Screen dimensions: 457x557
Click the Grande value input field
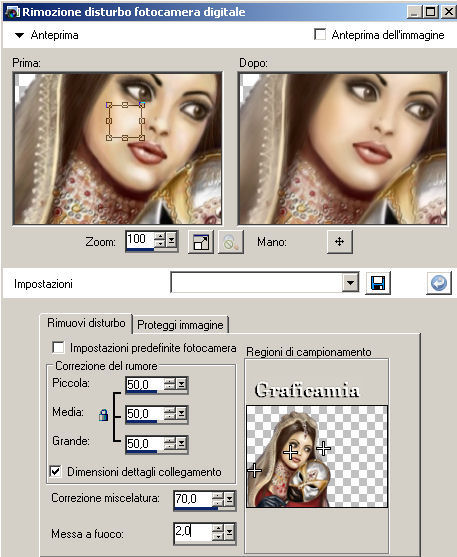(x=144, y=443)
